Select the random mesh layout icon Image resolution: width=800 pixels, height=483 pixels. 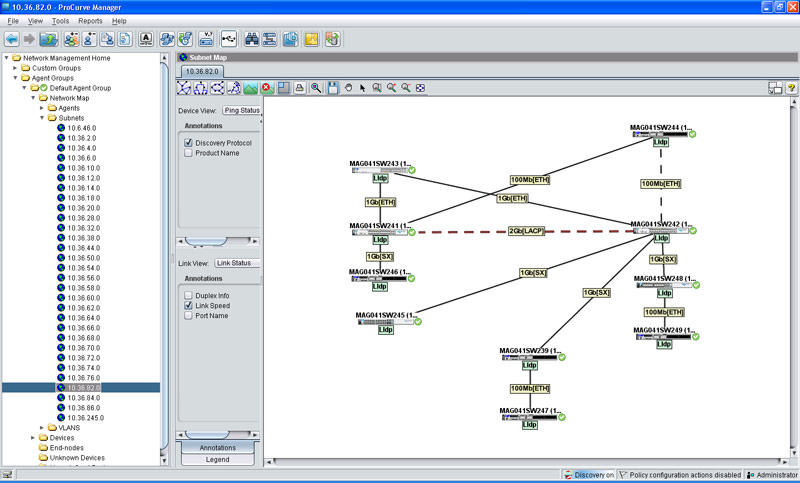[184, 88]
